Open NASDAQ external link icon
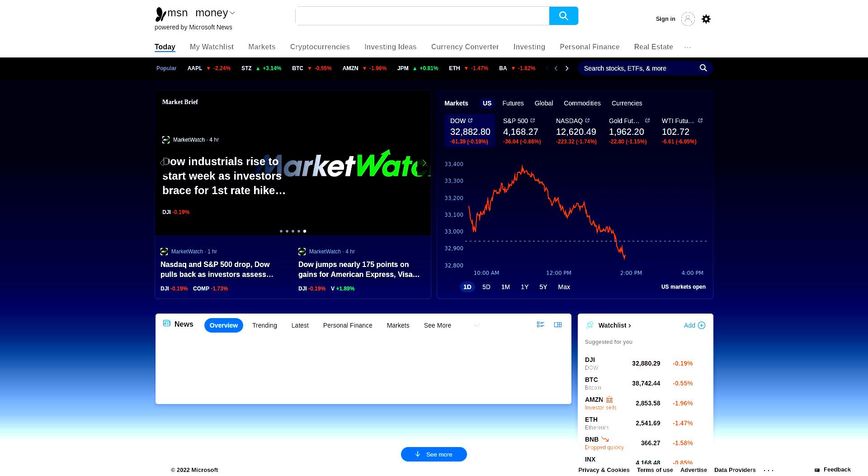Screen dimensions: 868x476 (x=587, y=120)
